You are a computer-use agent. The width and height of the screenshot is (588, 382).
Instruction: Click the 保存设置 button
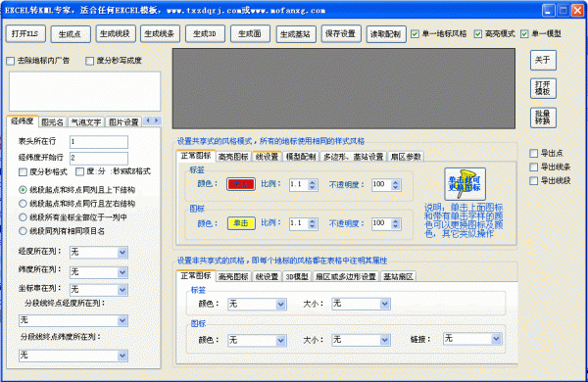tap(341, 33)
